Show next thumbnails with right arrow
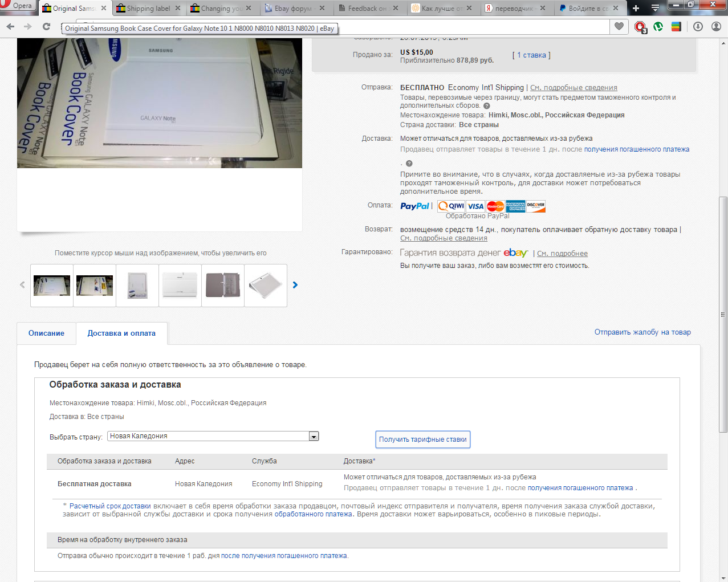728x582 pixels. tap(295, 285)
